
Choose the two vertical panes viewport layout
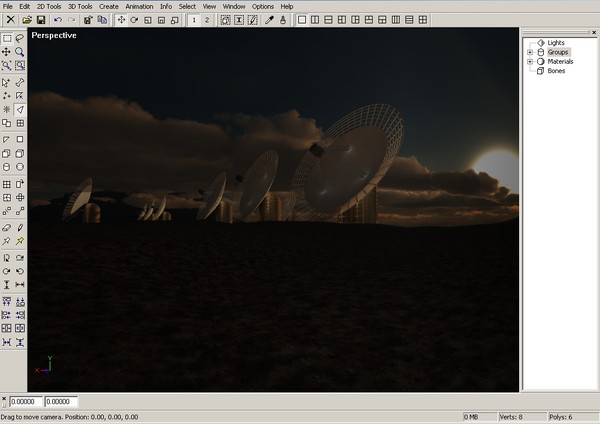point(315,20)
